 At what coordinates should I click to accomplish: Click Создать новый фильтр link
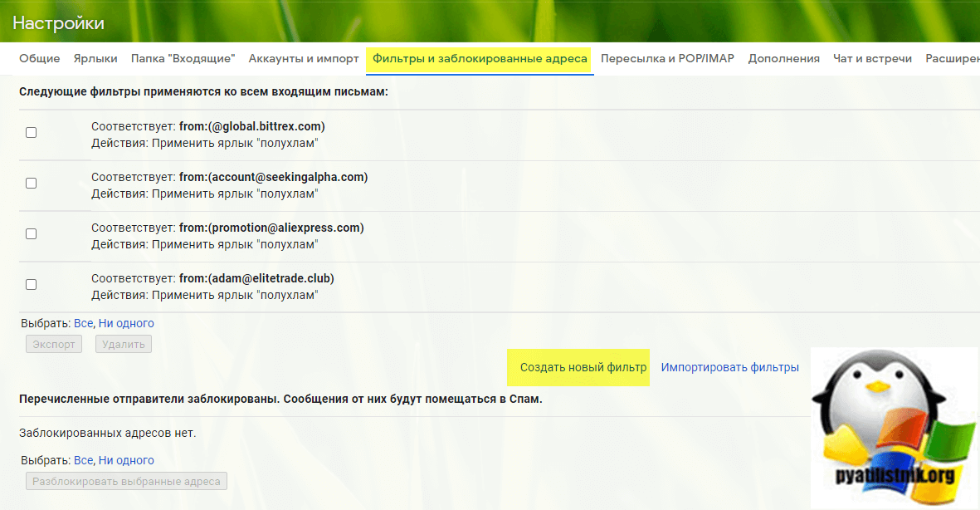[583, 367]
